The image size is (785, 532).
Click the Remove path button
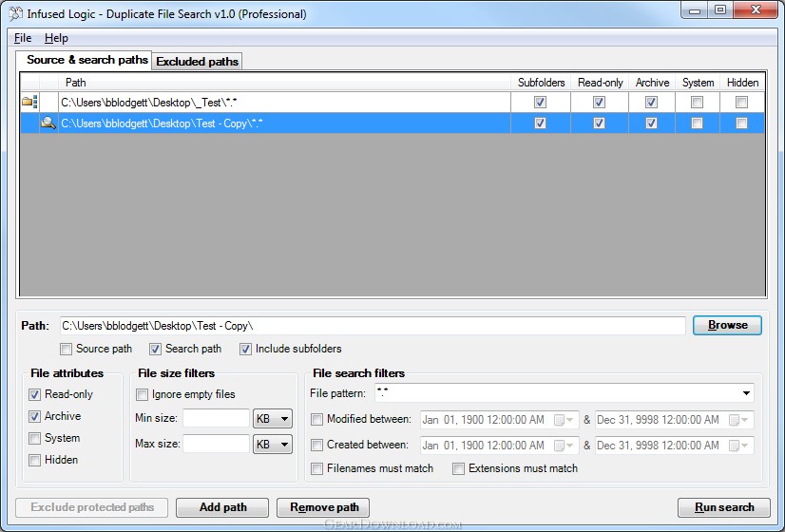point(323,507)
